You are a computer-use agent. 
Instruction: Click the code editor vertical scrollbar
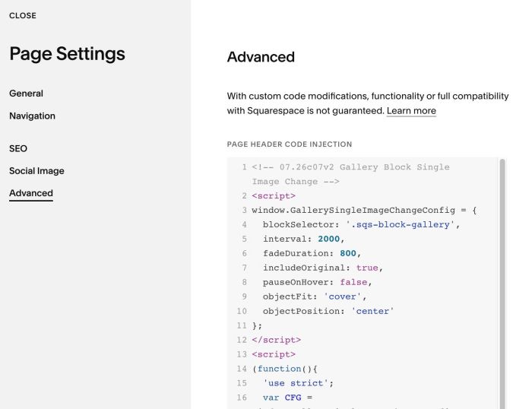click(x=502, y=284)
